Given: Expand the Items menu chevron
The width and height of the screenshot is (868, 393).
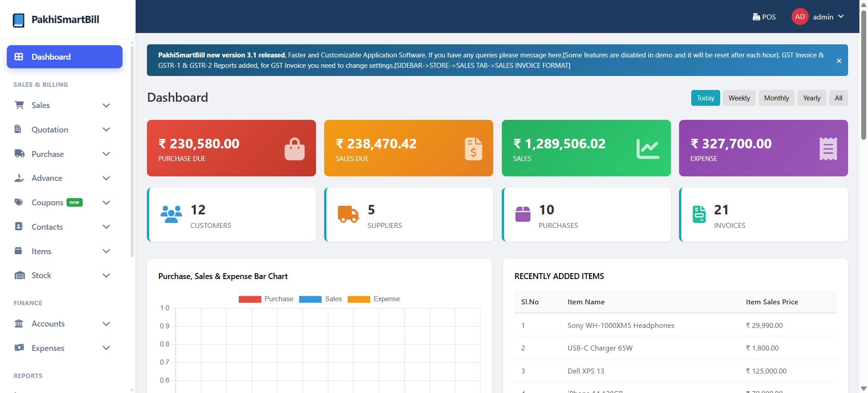Looking at the screenshot, I should coord(106,251).
